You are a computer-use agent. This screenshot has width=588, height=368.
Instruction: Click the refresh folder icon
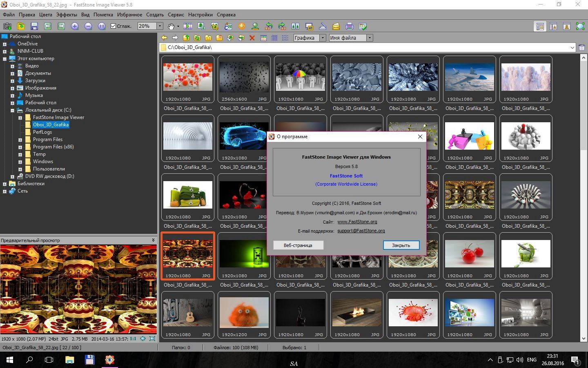197,38
